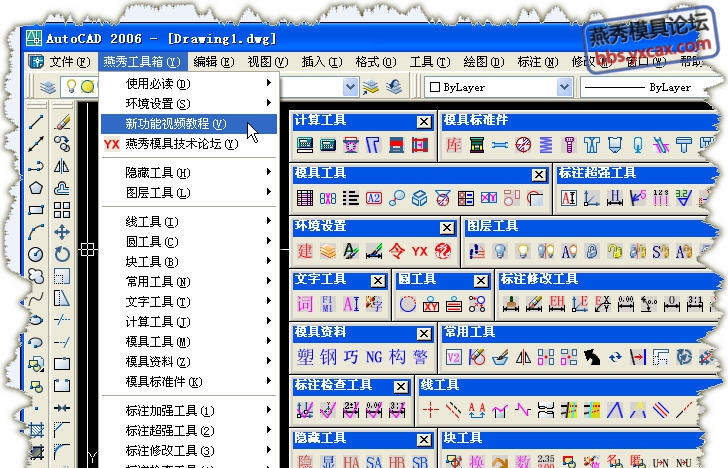Viewport: 728px width, 468px height.
Task: Close the 标注检查工具 toolbar
Action: pyautogui.click(x=401, y=386)
